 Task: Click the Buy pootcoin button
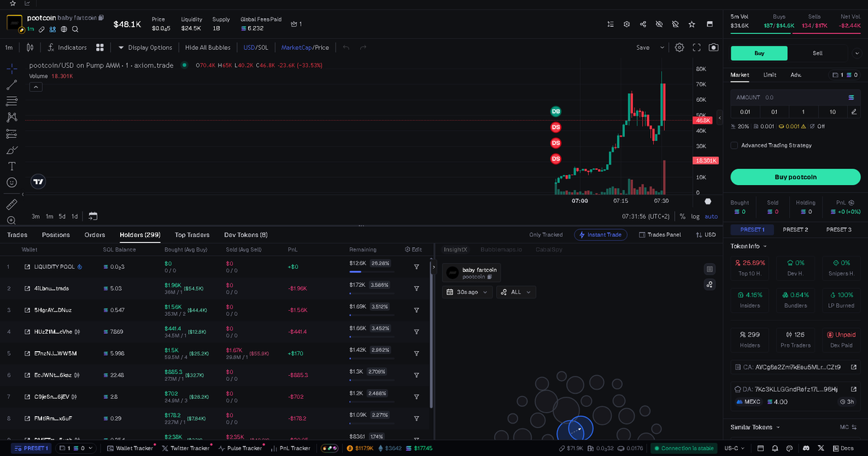pos(795,177)
